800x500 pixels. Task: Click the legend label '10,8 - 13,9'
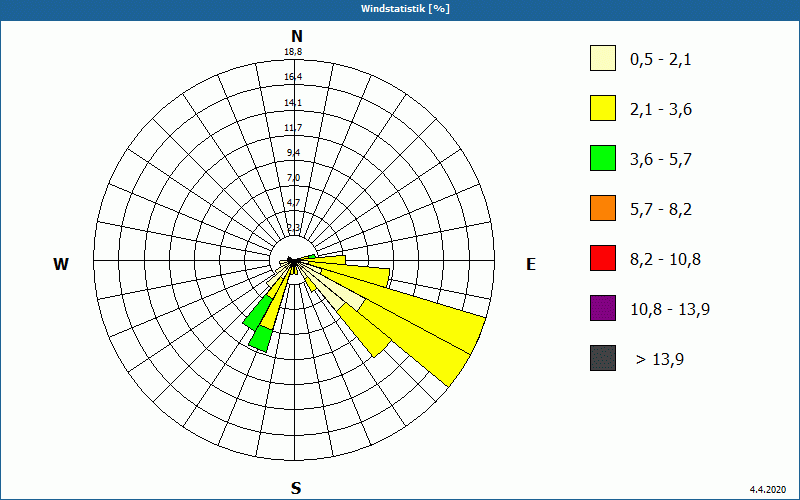pyautogui.click(x=670, y=310)
